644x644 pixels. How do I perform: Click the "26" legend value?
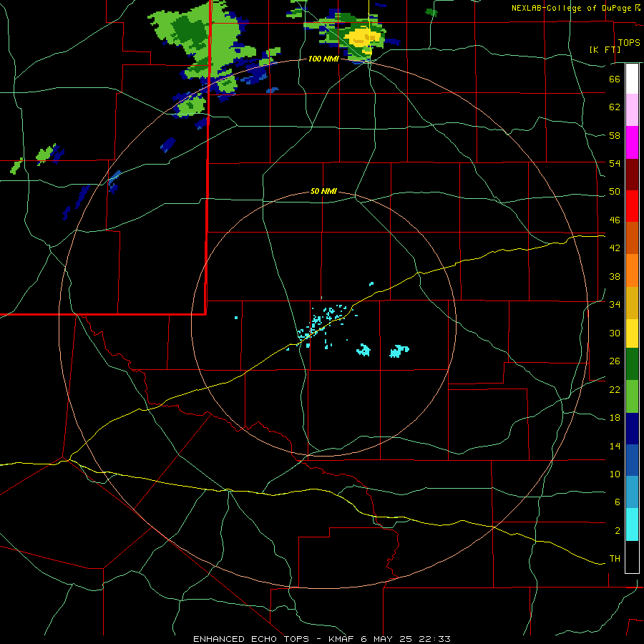tap(615, 361)
